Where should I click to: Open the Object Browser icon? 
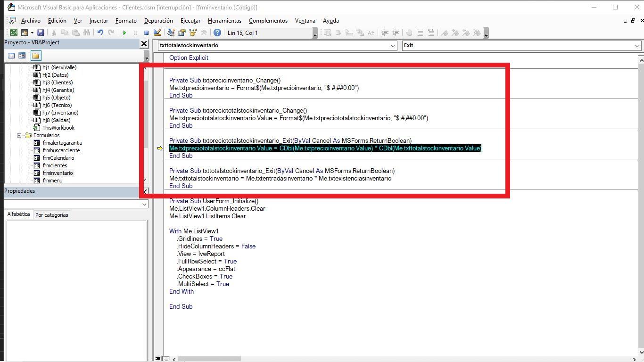pos(192,33)
